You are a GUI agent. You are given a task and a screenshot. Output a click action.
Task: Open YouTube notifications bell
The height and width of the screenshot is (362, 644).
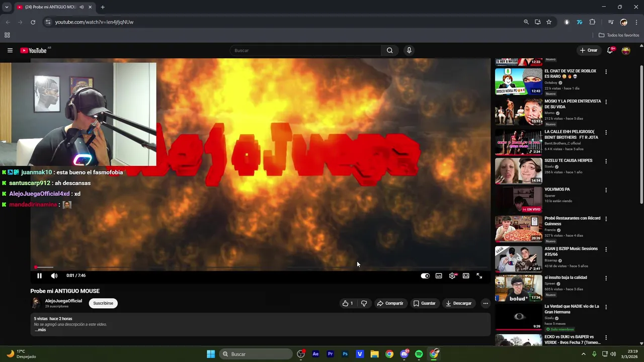(x=610, y=50)
